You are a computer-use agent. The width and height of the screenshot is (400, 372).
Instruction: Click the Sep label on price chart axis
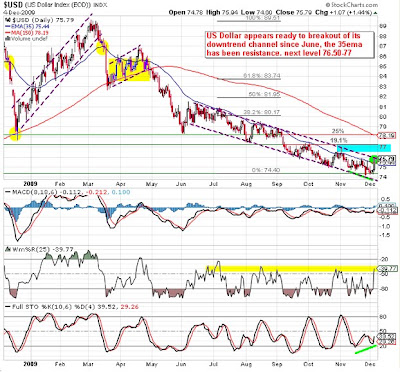tap(276, 184)
